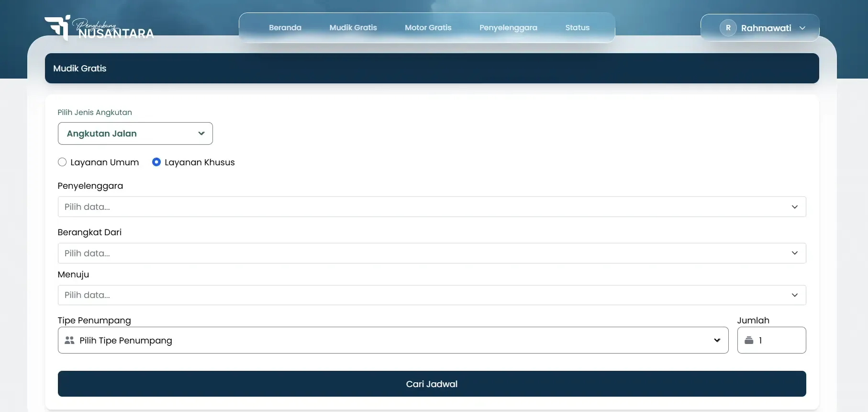Screen dimensions: 868x412
Task: Click chevron arrow in Berangkat Dari field
Action: click(794, 253)
